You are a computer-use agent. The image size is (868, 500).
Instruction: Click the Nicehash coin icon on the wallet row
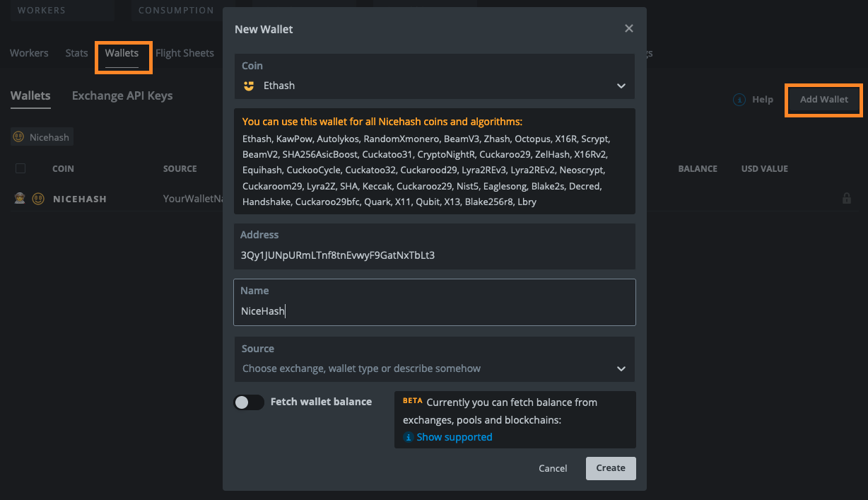click(39, 199)
